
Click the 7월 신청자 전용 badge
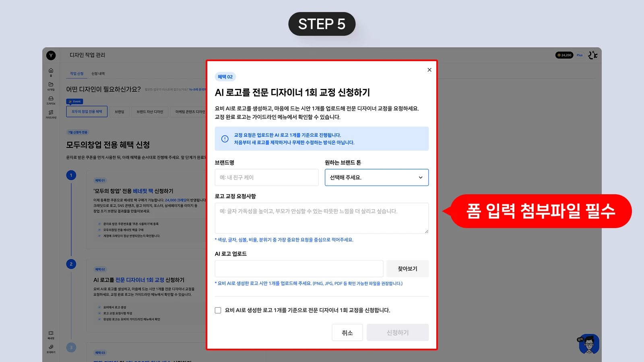[78, 132]
